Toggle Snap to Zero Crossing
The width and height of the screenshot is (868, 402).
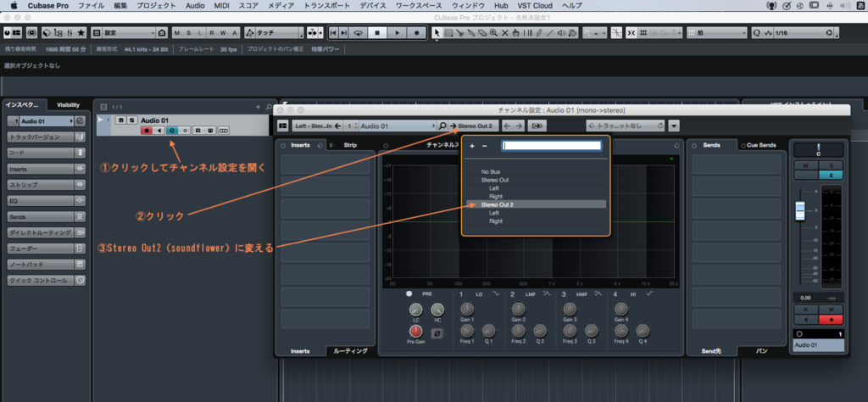coord(617,33)
